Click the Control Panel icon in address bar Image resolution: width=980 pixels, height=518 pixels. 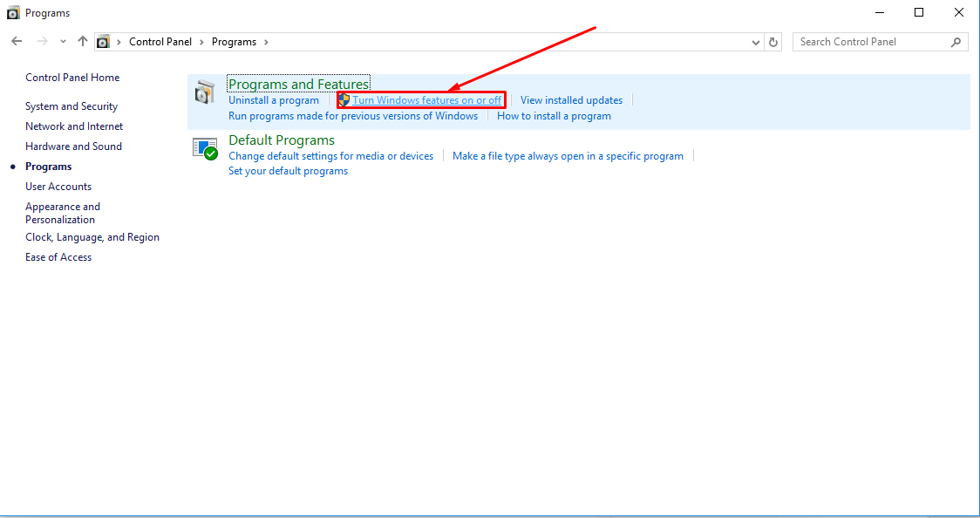(x=104, y=42)
